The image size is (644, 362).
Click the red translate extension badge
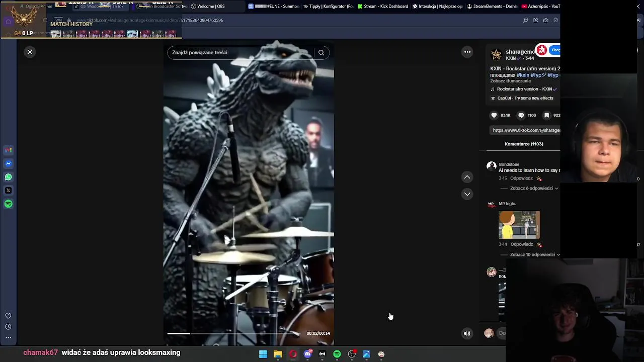tap(541, 50)
